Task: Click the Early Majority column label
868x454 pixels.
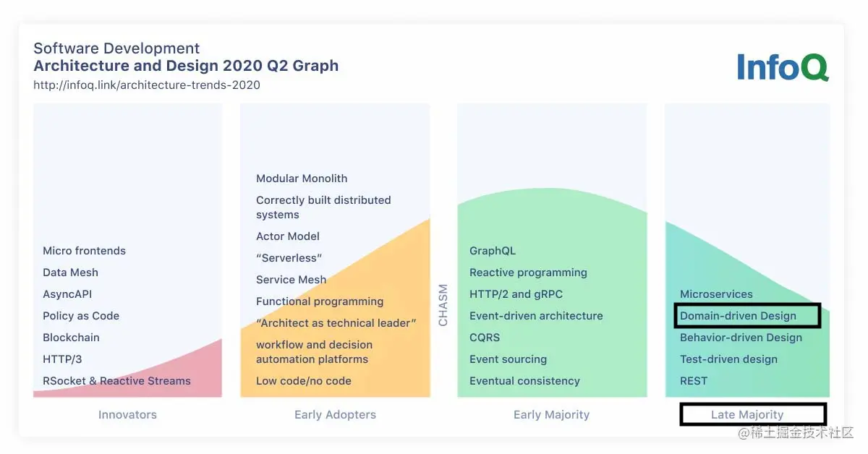Action: pyautogui.click(x=551, y=415)
